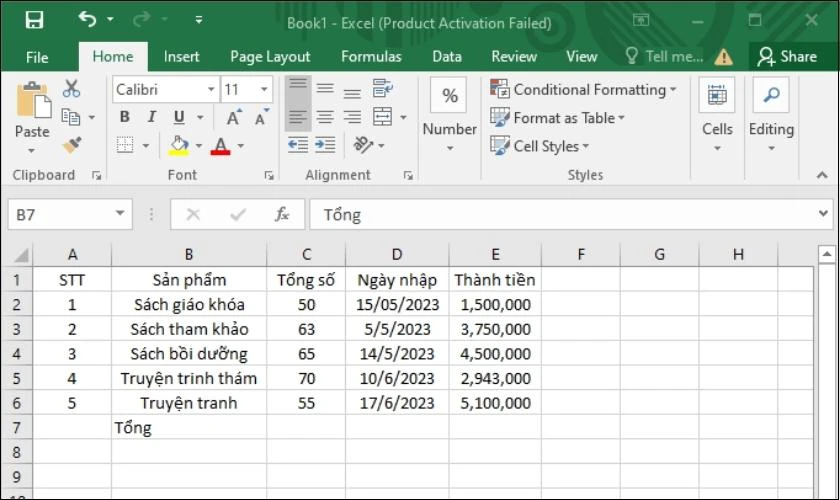
Task: Open Clipboard pane launcher
Action: point(96,175)
